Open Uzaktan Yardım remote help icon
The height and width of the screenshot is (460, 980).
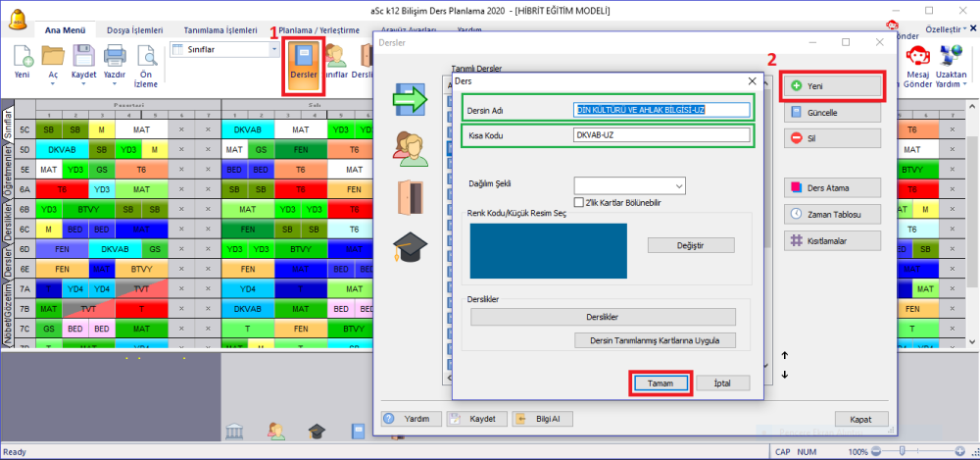click(950, 55)
